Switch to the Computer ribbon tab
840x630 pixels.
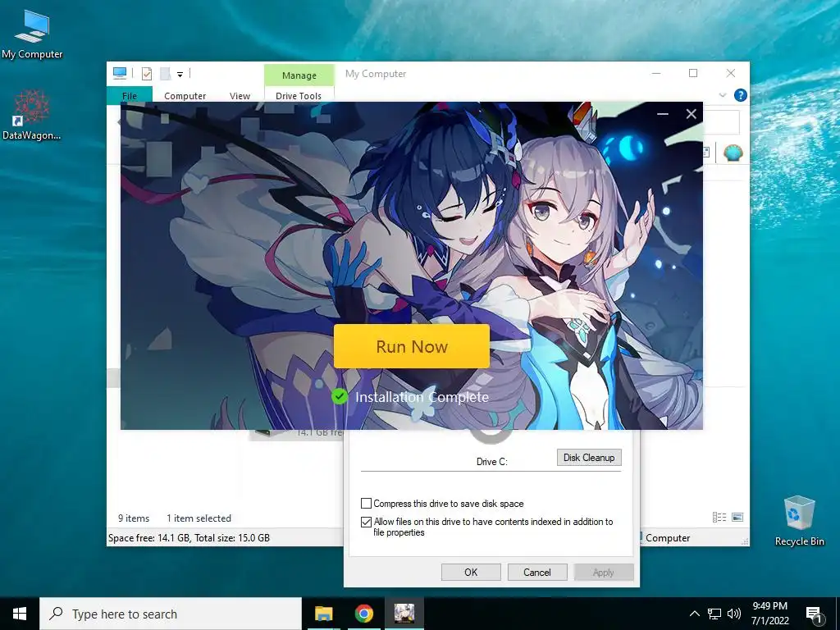[185, 95]
